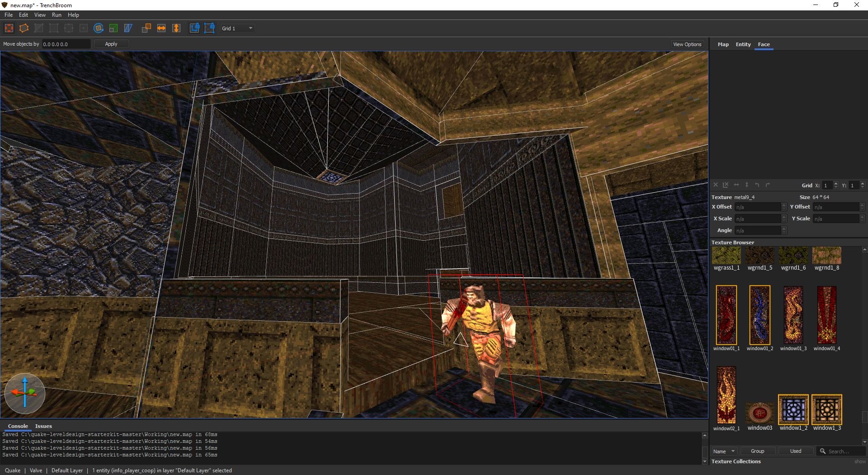Expand the Texture Collections show link
The image size is (868, 475).
click(x=860, y=461)
